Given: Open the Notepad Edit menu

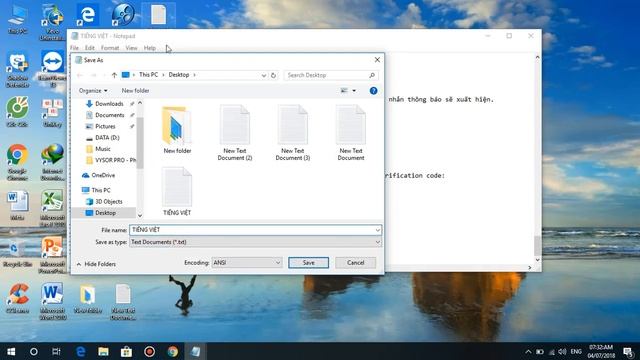Looking at the screenshot, I should (89, 48).
